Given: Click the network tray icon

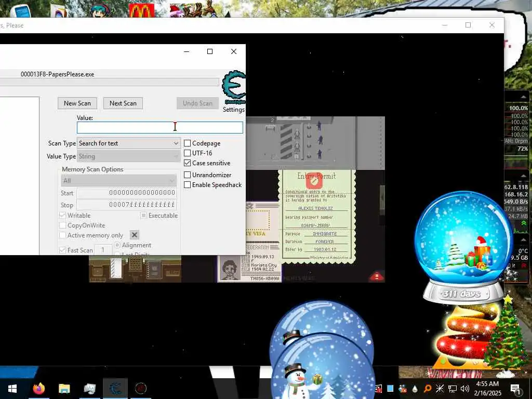Looking at the screenshot, I should [x=453, y=389].
